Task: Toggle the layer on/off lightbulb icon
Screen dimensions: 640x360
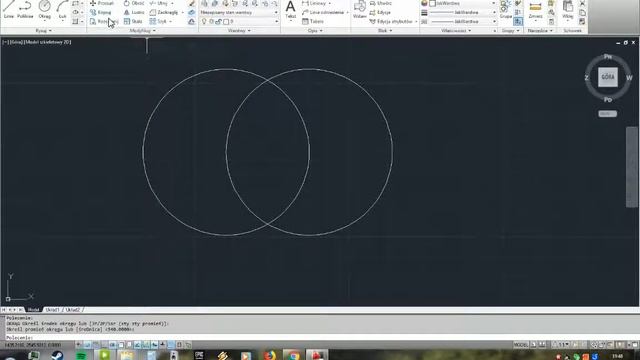Action: [204, 21]
